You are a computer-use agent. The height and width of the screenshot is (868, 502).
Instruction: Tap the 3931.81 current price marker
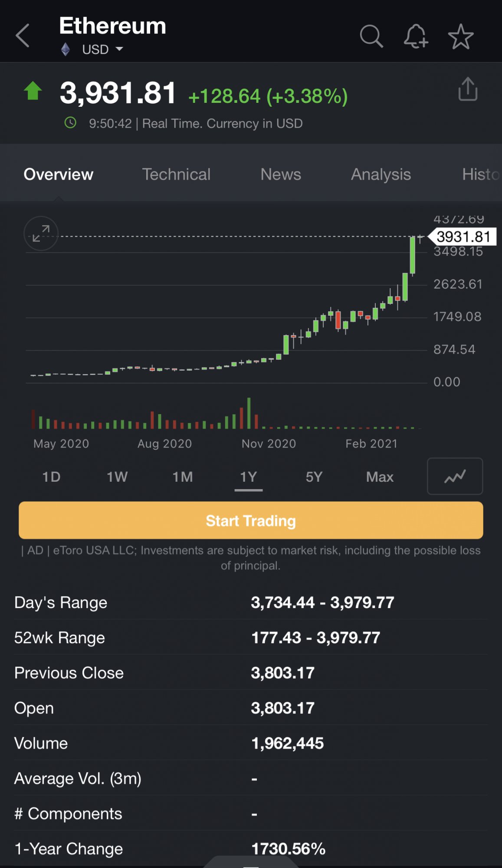[463, 237]
